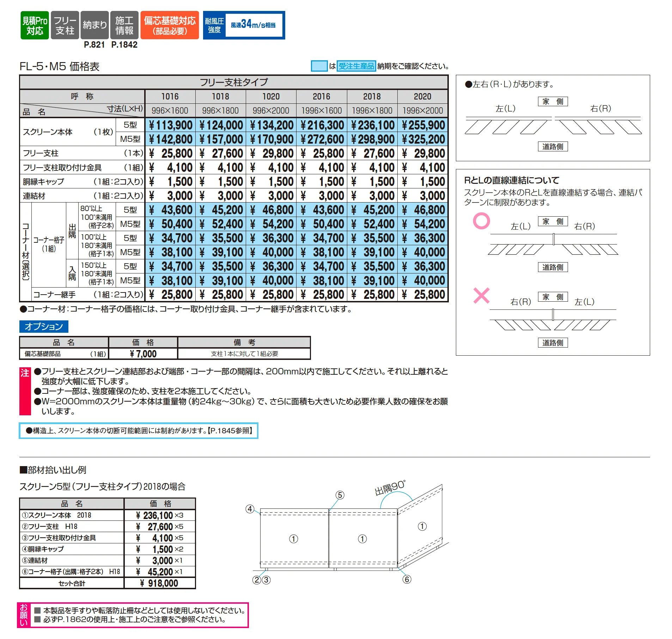
Task: Click the 996×1600 dimension cell
Action: [x=170, y=110]
